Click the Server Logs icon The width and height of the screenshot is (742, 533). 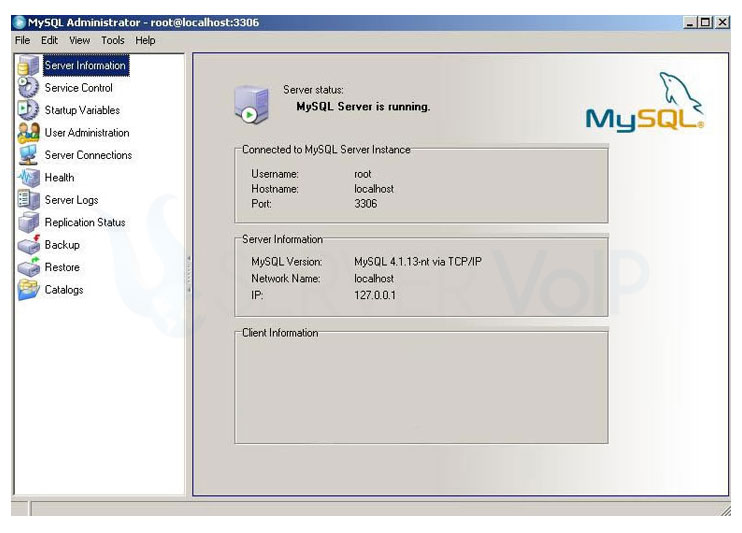(x=28, y=200)
